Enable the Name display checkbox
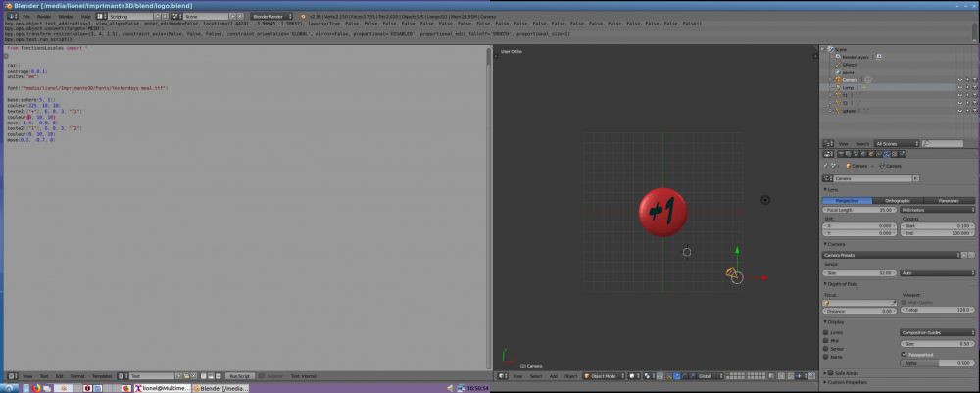 point(827,356)
